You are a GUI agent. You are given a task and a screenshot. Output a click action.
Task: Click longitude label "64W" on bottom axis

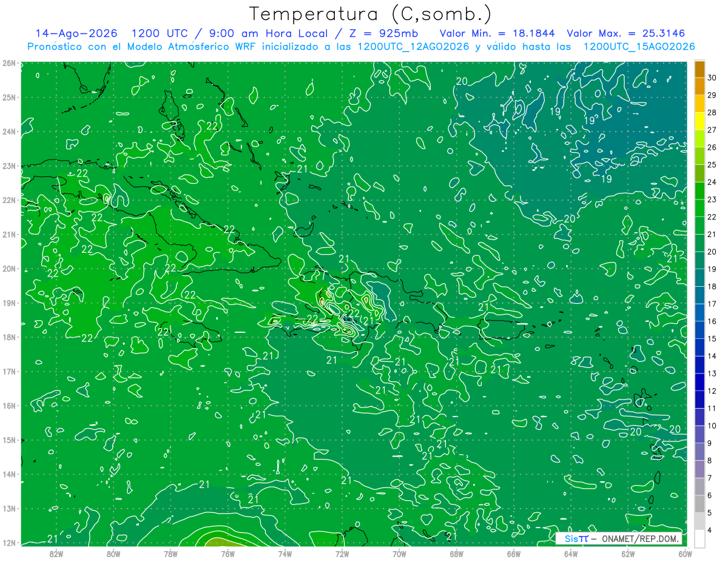click(x=571, y=554)
